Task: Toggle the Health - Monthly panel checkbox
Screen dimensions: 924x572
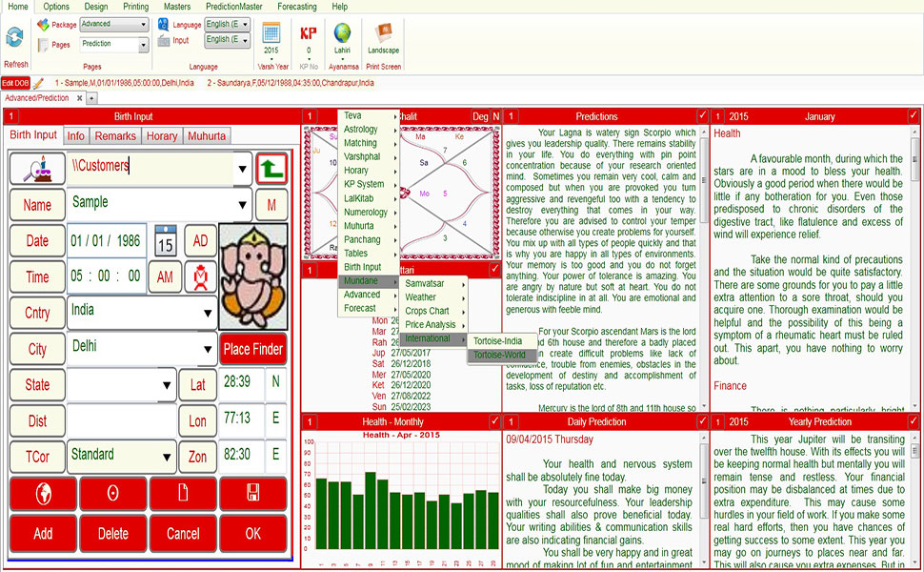Action: [494, 421]
